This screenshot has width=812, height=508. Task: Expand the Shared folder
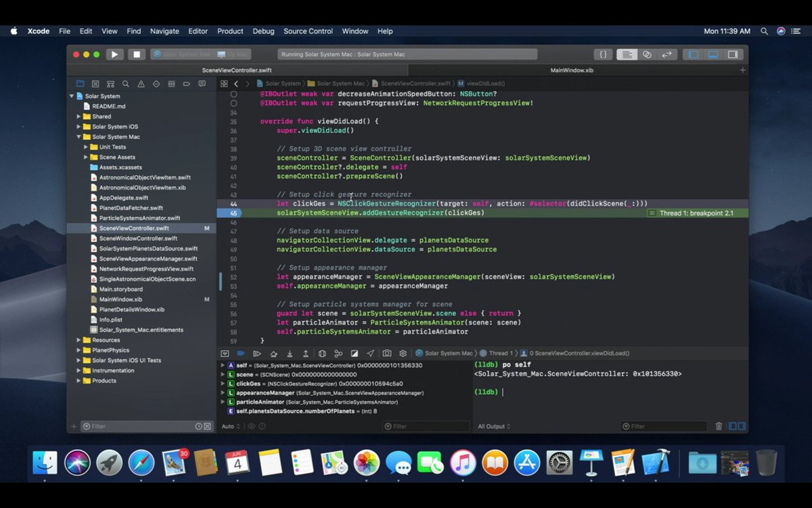(x=78, y=117)
